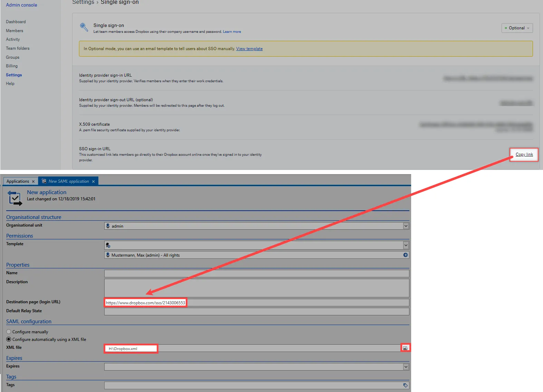
Task: Click the Properties section heading
Action: click(18, 265)
